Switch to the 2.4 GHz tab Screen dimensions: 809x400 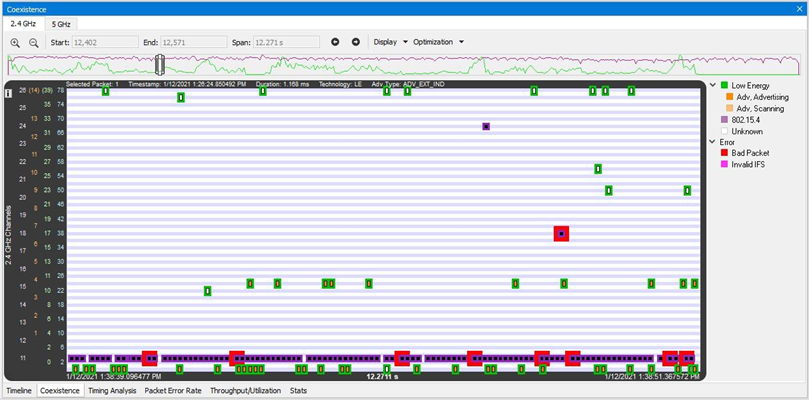(x=23, y=24)
